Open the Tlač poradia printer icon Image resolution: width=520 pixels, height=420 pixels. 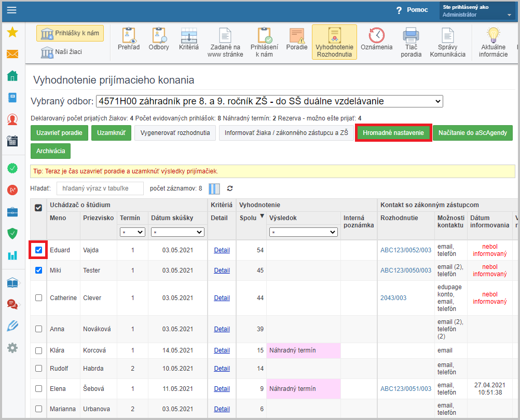point(411,36)
